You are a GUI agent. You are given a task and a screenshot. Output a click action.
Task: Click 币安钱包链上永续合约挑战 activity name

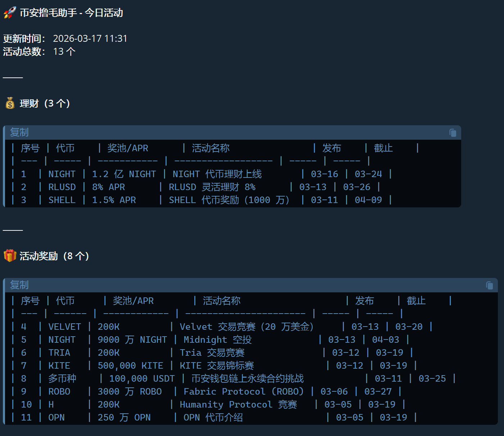(x=248, y=379)
